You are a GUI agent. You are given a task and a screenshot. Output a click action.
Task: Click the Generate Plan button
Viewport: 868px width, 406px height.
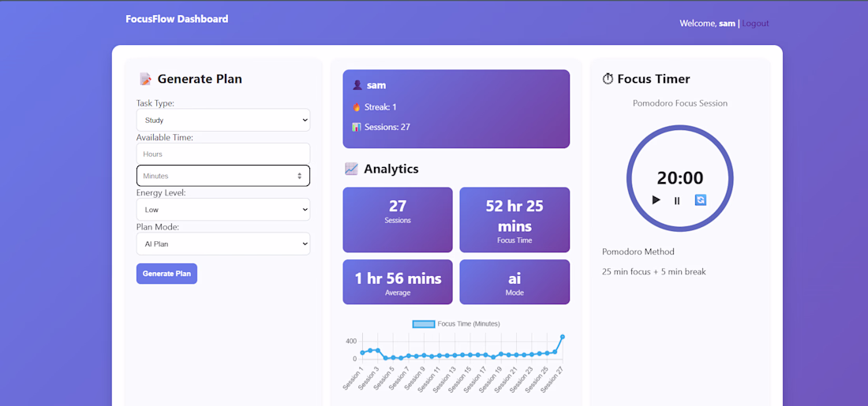[x=166, y=274]
